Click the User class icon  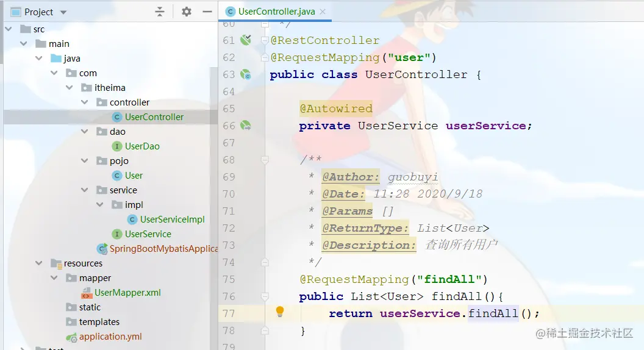pos(117,176)
